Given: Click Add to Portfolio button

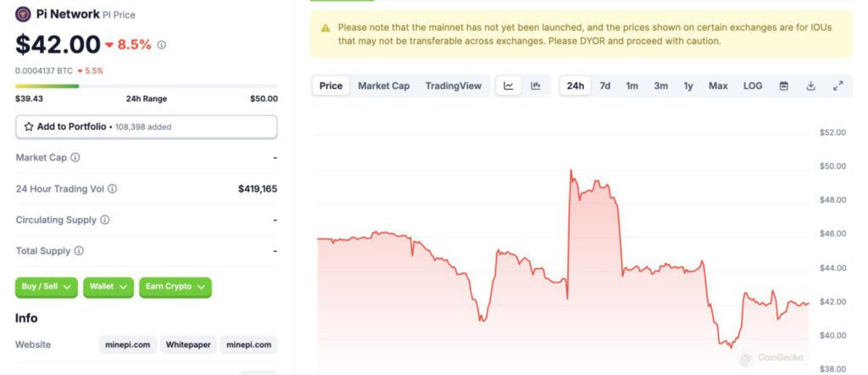Looking at the screenshot, I should coord(146,126).
